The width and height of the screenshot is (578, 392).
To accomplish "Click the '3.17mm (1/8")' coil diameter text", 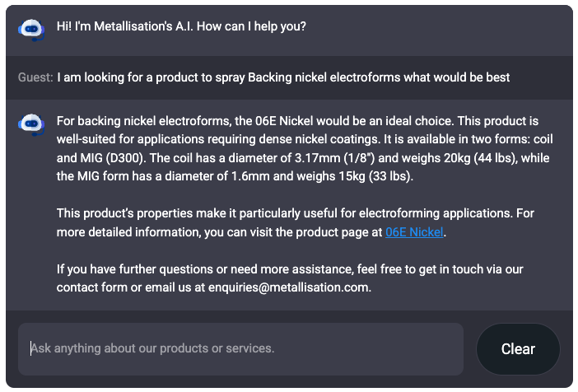I will coord(334,158).
